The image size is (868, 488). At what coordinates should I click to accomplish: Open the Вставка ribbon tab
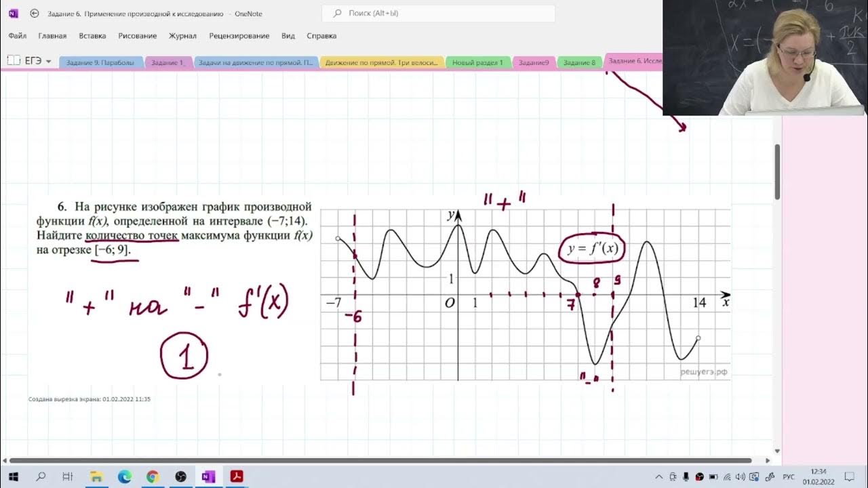pyautogui.click(x=92, y=36)
